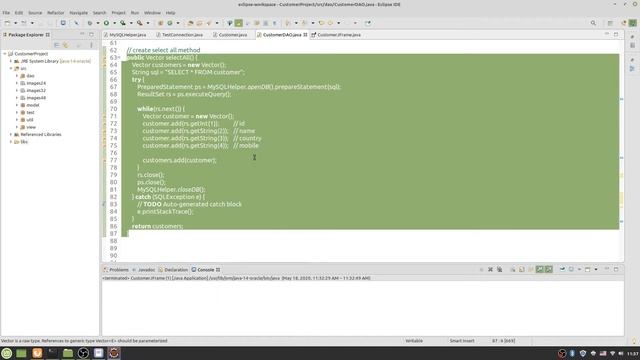Click the Writable status entry
Viewport: 640px width, 360px height.
pyautogui.click(x=414, y=340)
